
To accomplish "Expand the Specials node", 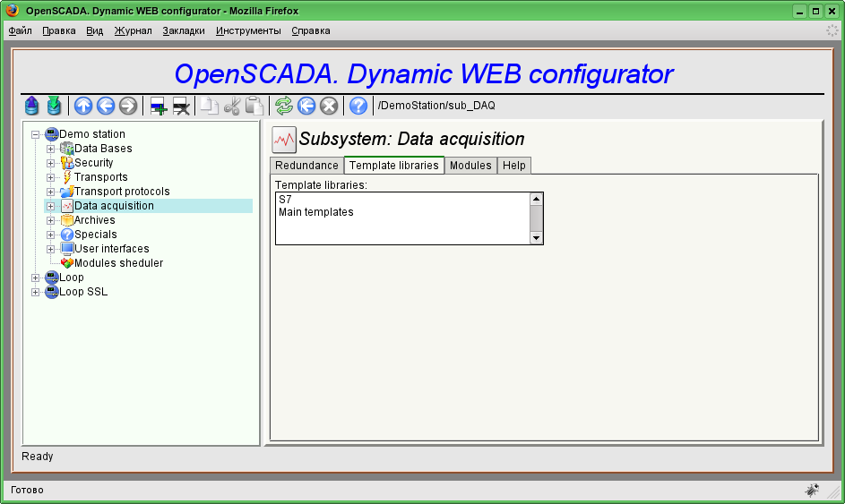I will pos(51,235).
